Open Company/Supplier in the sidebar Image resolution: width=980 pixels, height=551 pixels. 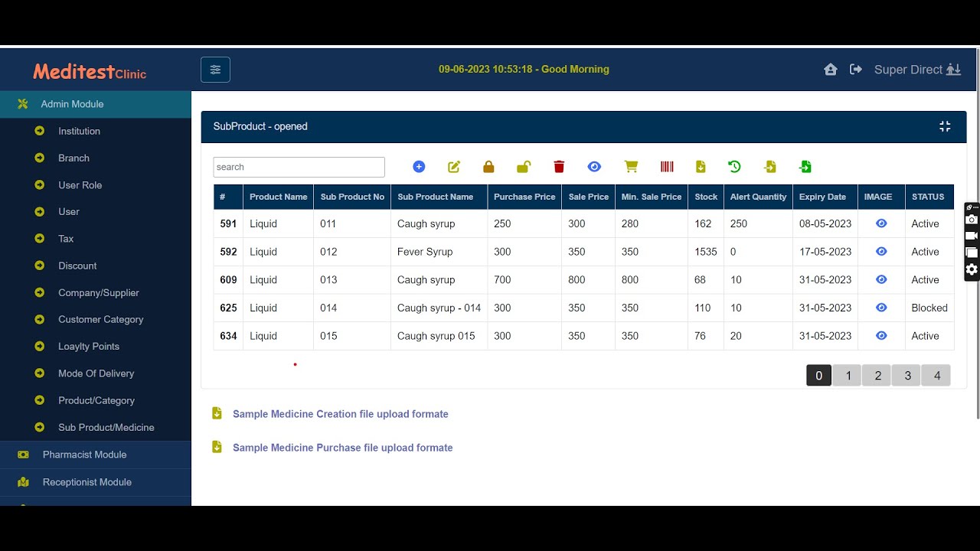point(99,292)
